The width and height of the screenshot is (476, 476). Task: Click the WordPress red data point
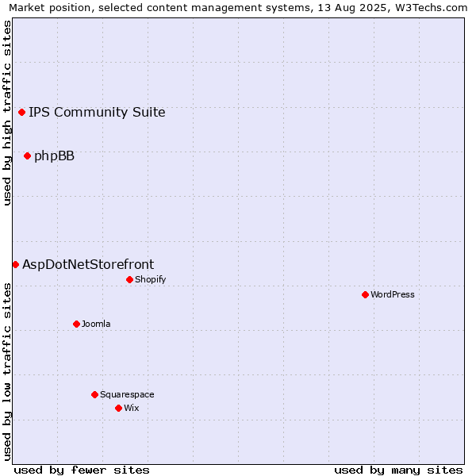365,294
